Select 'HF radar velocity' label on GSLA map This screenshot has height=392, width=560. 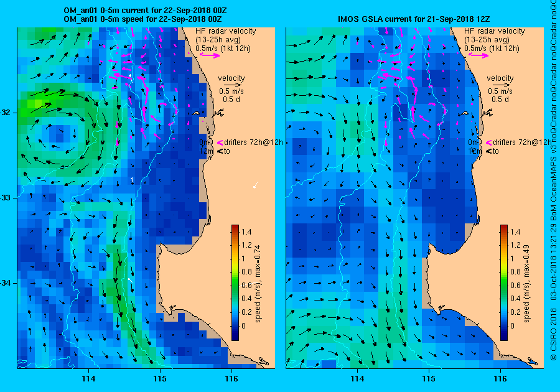pos(495,31)
